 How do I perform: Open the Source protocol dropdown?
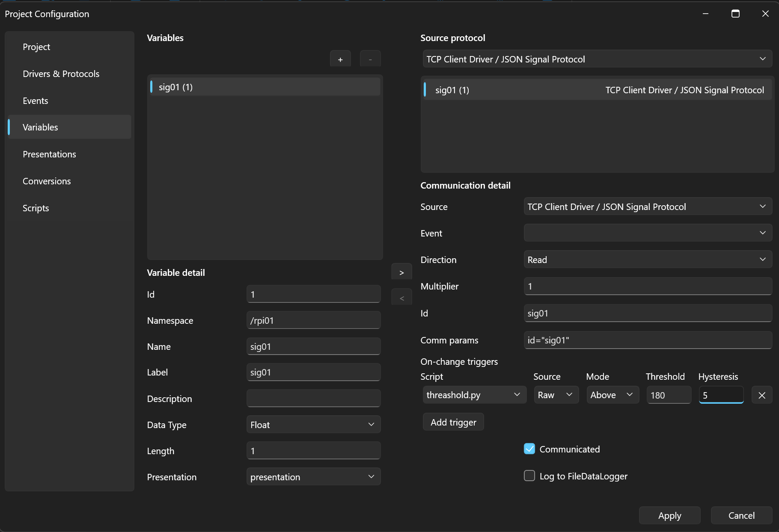point(598,59)
